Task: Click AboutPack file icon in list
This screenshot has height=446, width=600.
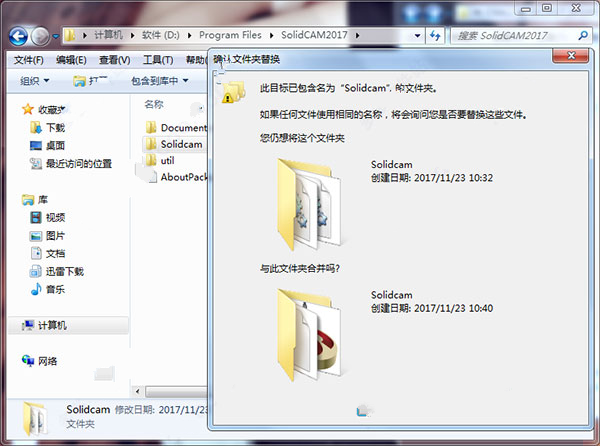Action: click(x=152, y=177)
